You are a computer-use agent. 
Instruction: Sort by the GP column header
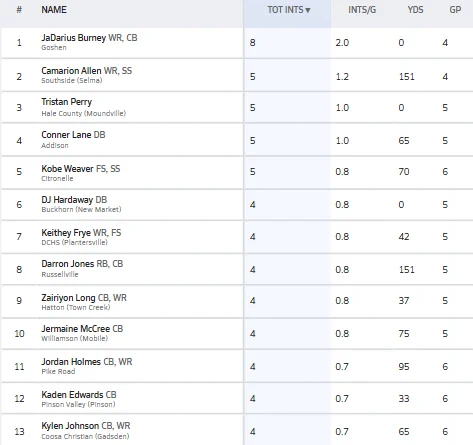(x=455, y=10)
